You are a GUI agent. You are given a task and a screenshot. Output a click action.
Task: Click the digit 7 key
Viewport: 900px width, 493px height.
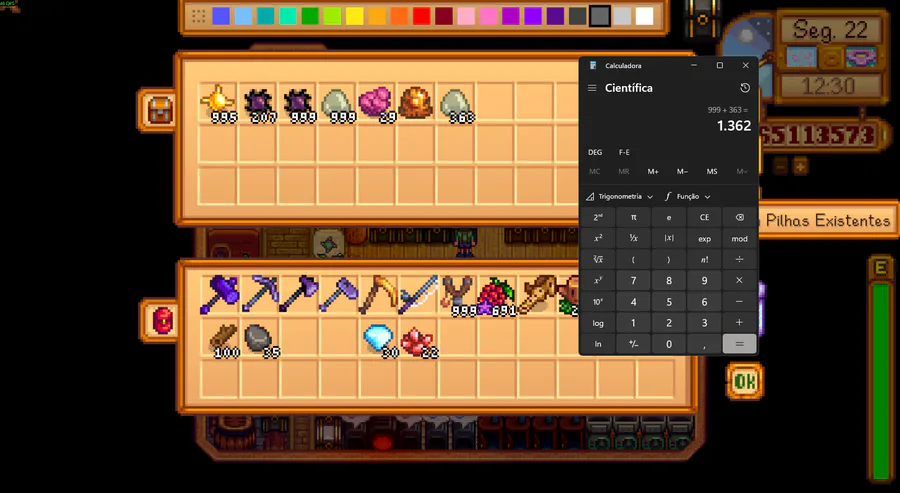tap(633, 281)
